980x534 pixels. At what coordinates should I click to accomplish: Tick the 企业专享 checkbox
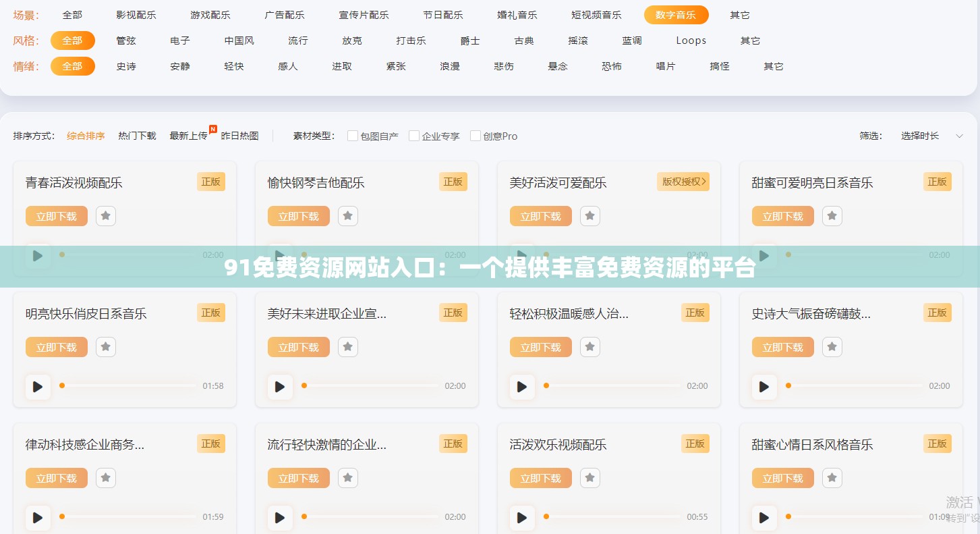point(414,136)
